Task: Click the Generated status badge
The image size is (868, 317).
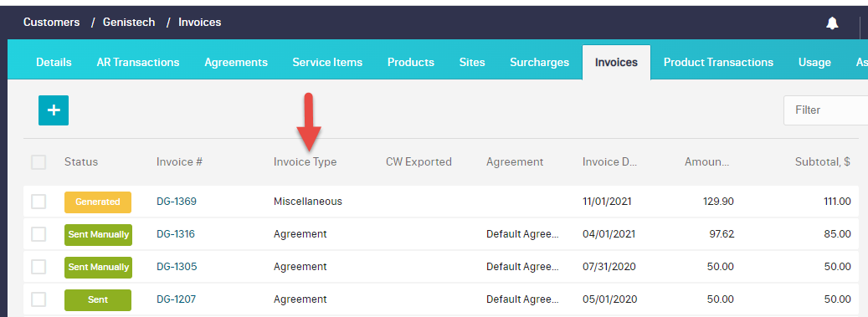Action: tap(97, 202)
